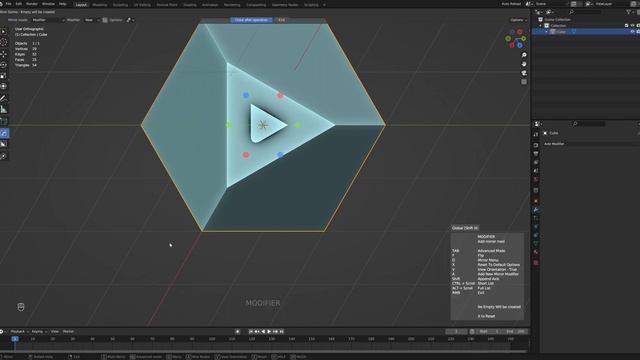Expand the Cube tree arrow in outliner
Viewport: 640px width, 360px height.
(x=547, y=31)
